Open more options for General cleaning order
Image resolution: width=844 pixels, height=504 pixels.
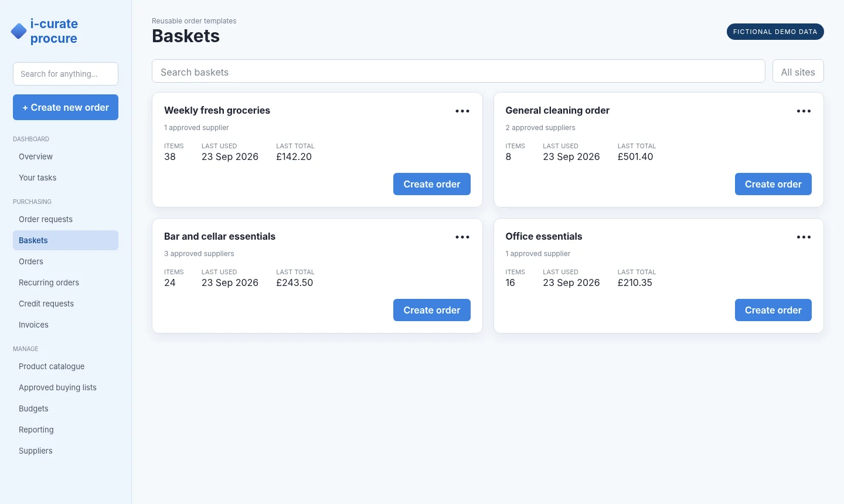tap(804, 111)
